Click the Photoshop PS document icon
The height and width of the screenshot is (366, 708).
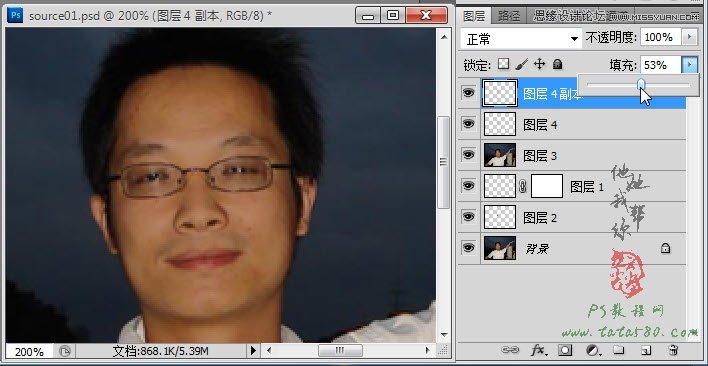tap(15, 15)
